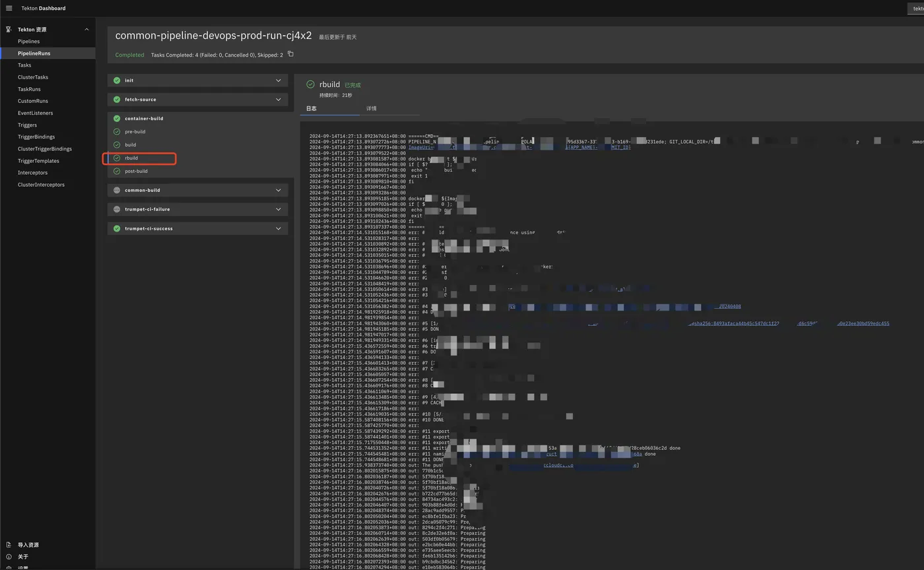This screenshot has height=570, width=924.
Task: Select the post-build step
Action: [136, 171]
